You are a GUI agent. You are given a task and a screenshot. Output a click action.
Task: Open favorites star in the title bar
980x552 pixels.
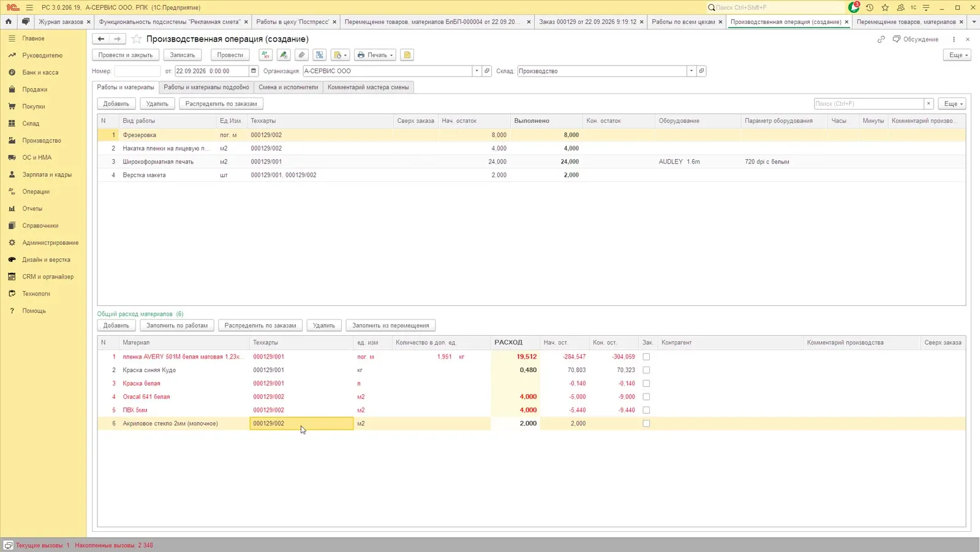(885, 7)
